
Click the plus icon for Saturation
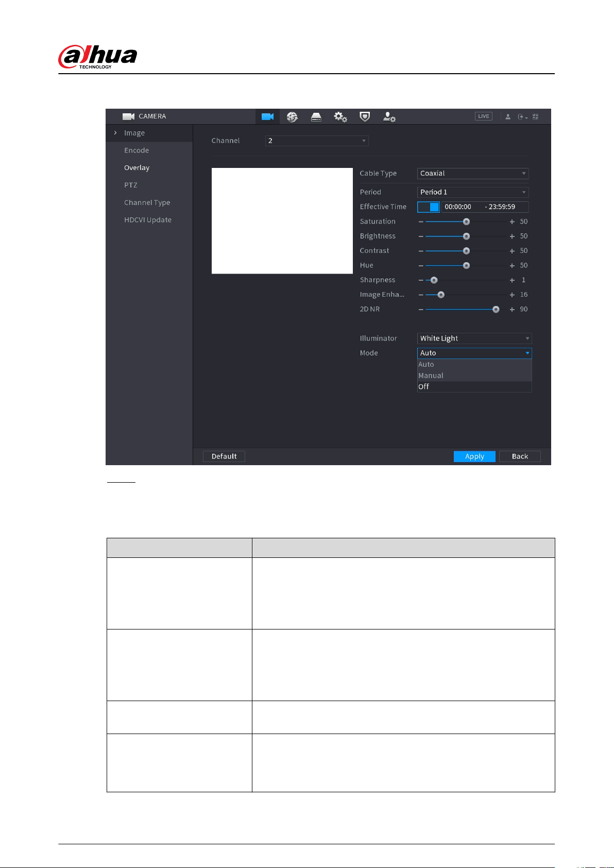coord(512,222)
